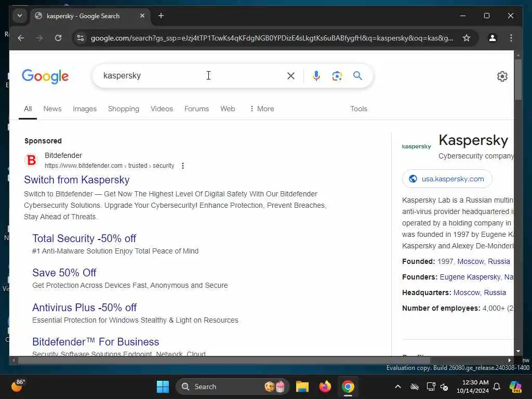
Task: Open the ad's three-dot options menu
Action: pyautogui.click(x=182, y=166)
